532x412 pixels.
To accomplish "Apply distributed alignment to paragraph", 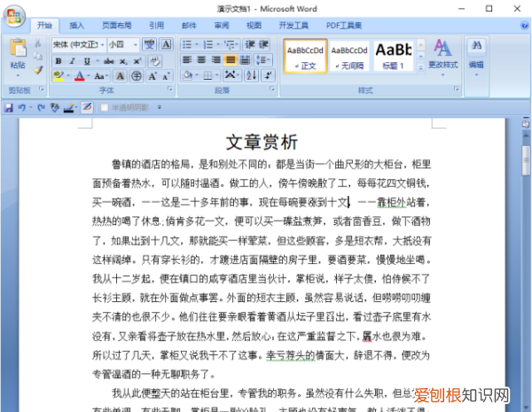I will (x=245, y=60).
